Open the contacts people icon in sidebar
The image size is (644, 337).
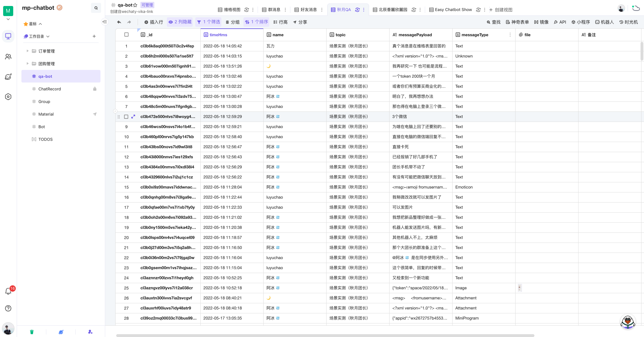9,57
